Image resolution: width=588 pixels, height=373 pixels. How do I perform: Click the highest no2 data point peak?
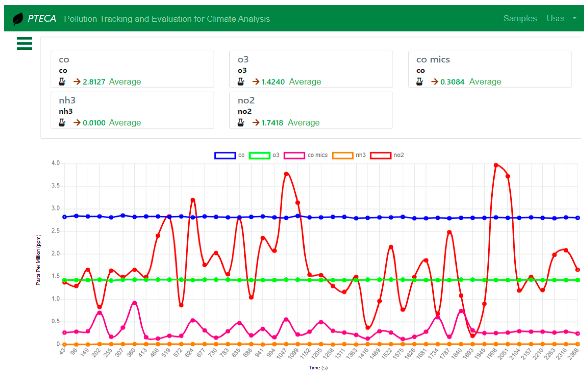pyautogui.click(x=496, y=165)
